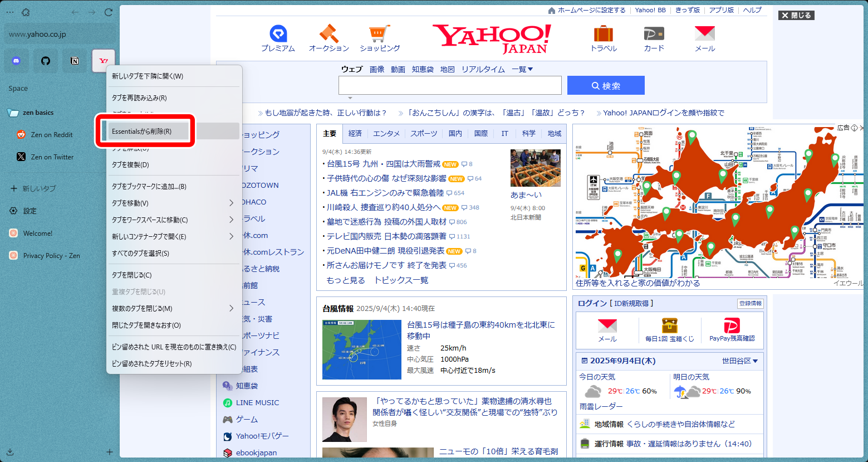Open headline JAL機 右エンジンのみで緊急着陸
This screenshot has height=462, width=868.
tap(385, 193)
